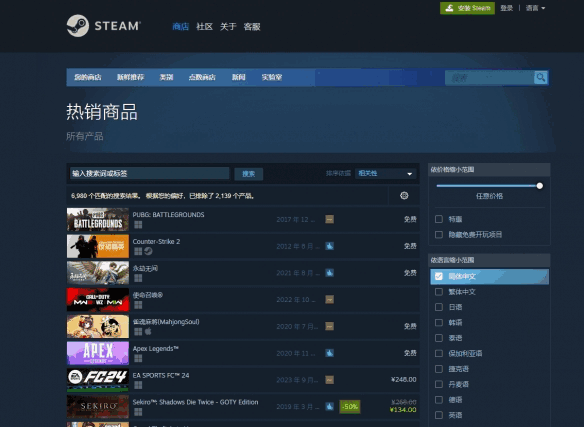Click the price slider track
Image resolution: width=584 pixels, height=427 pixels.
[488, 186]
